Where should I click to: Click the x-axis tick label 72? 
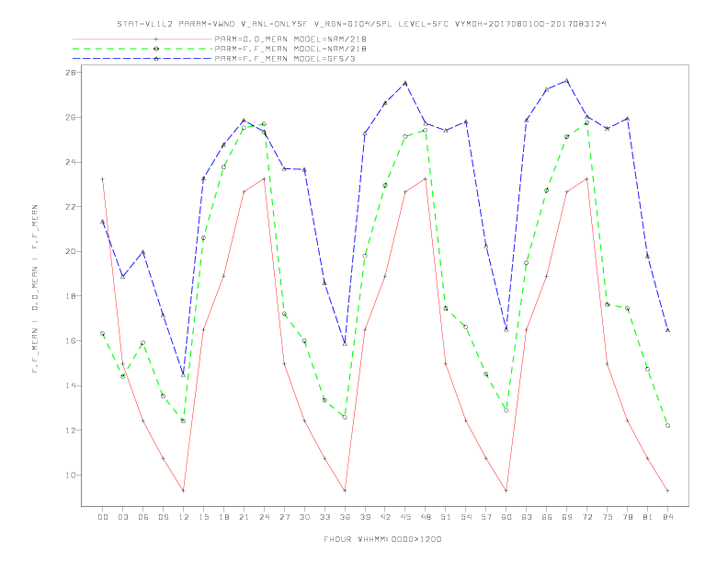coord(586,517)
